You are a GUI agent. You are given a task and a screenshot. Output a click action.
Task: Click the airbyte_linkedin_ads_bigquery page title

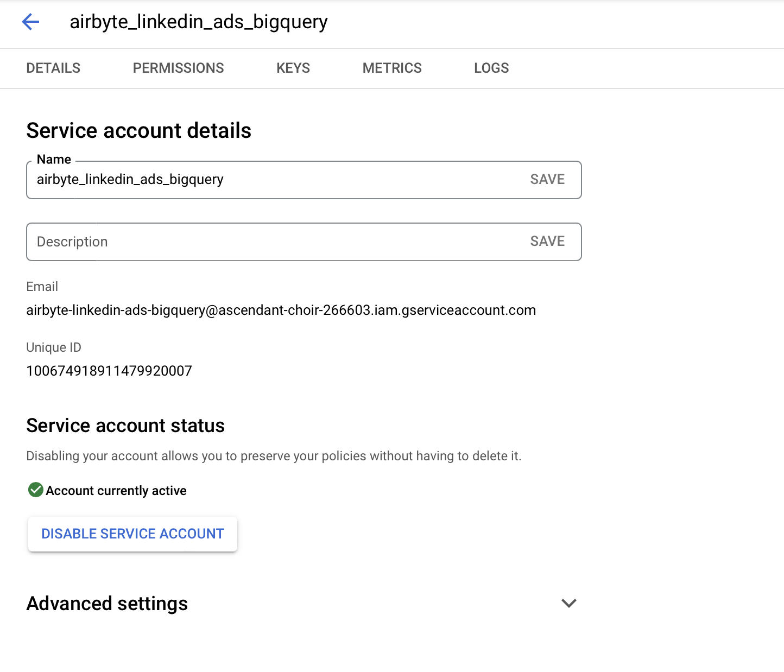tap(198, 22)
